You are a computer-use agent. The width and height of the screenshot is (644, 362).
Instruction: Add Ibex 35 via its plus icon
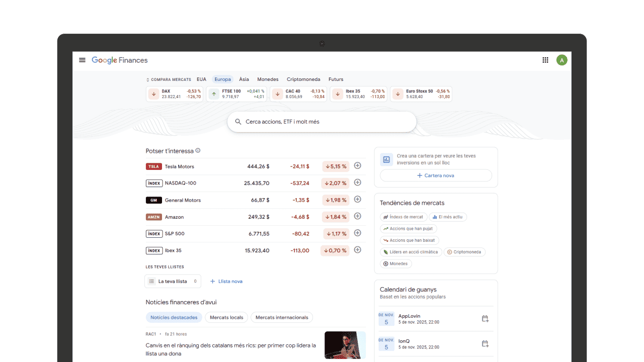357,249
